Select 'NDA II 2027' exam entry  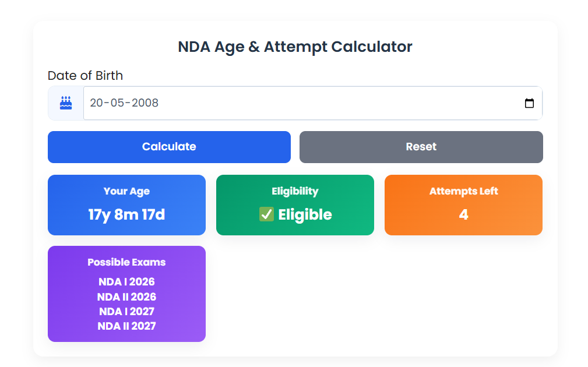tap(126, 326)
